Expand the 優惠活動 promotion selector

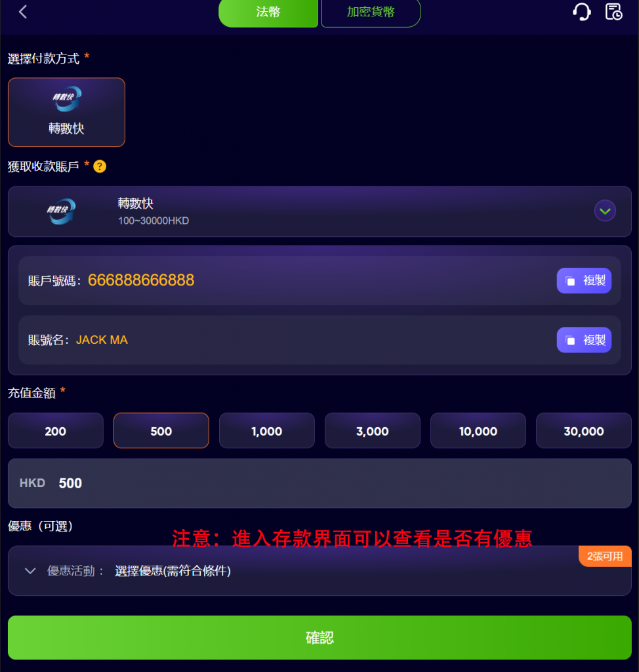pyautogui.click(x=319, y=570)
